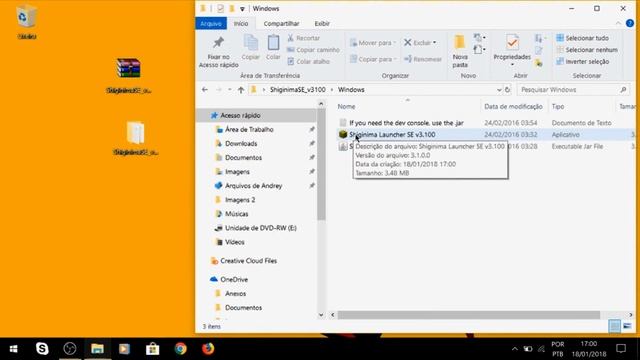
Task: Go up one folder level arrow
Action: click(241, 90)
